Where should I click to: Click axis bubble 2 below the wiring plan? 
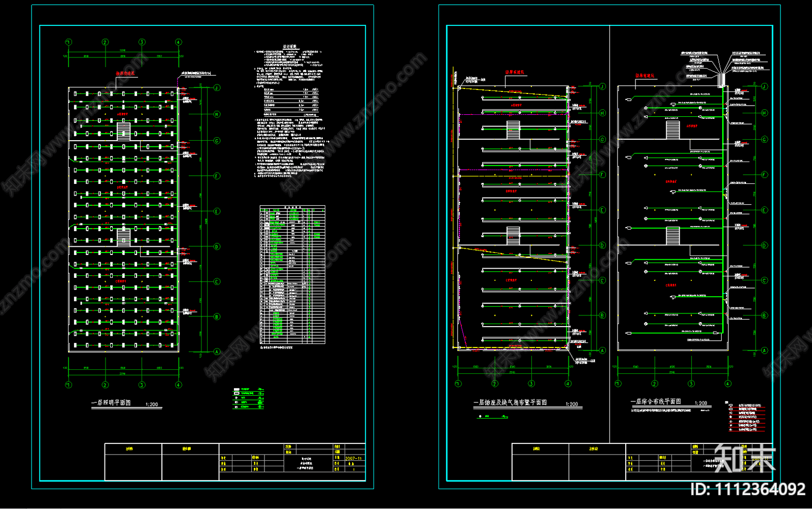click(x=655, y=384)
